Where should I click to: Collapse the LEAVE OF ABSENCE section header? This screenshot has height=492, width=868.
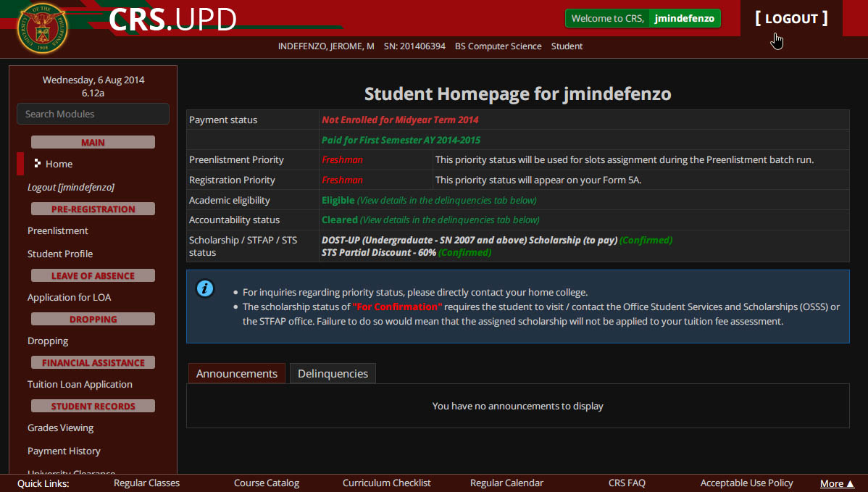pos(93,275)
